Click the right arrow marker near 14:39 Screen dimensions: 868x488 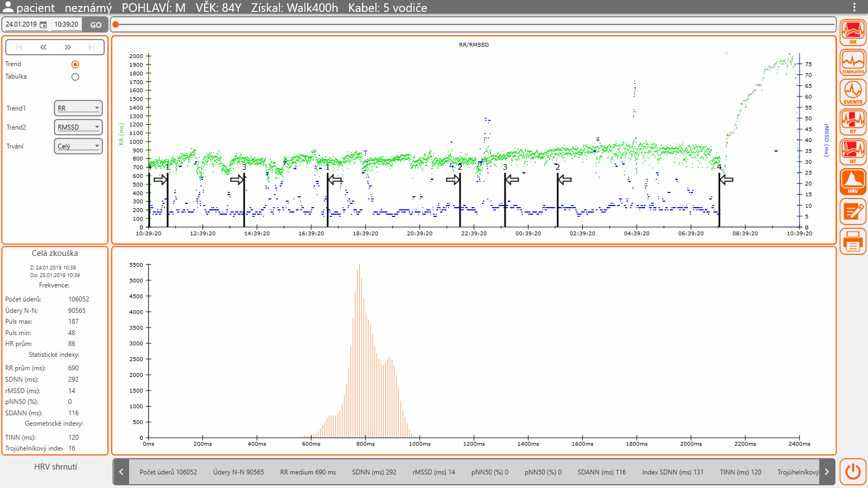click(x=237, y=179)
